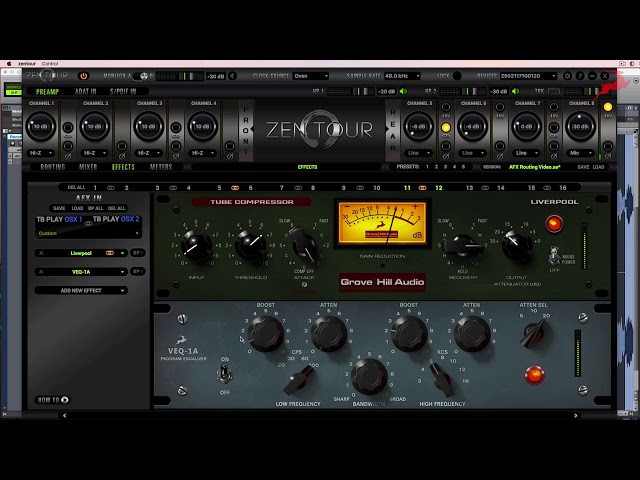Screen dimensions: 640x480
Task: Click the Channel 4 phase invert symbol
Action: pyautogui.click(x=230, y=156)
